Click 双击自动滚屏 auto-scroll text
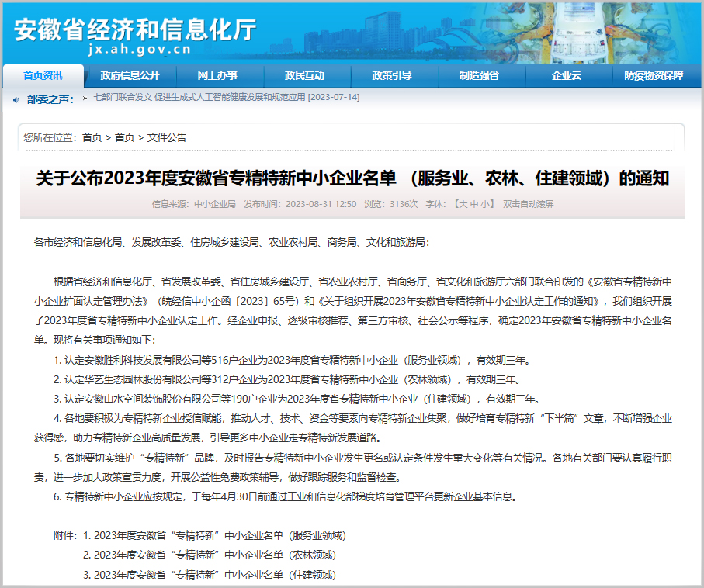The image size is (704, 588). click(529, 204)
